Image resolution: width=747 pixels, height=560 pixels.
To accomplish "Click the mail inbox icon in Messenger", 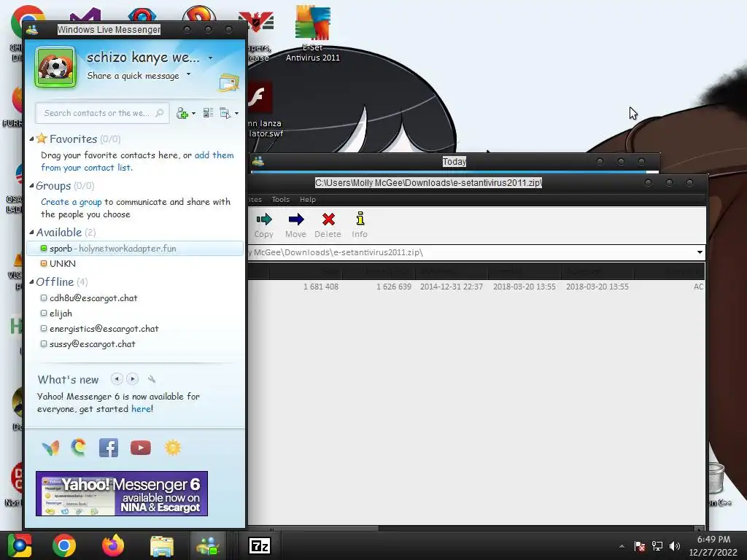I will point(228,82).
